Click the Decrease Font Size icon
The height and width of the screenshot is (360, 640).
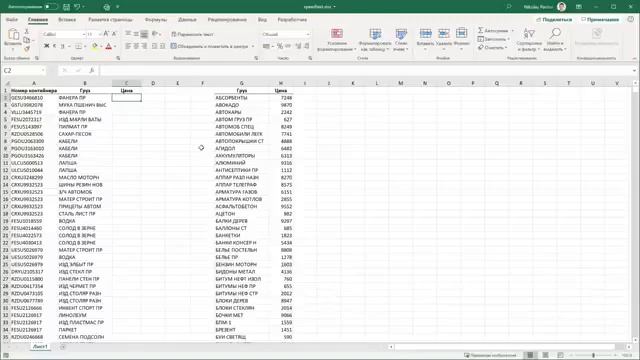114,34
